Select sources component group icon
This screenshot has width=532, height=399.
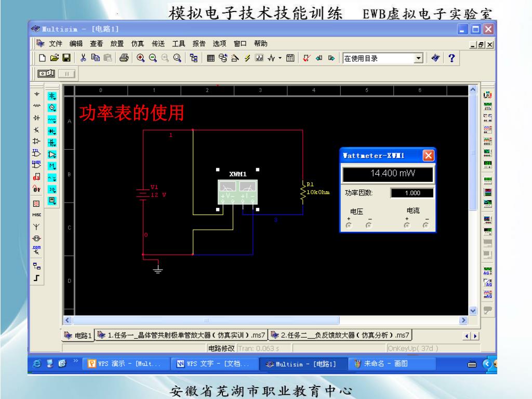(x=36, y=94)
